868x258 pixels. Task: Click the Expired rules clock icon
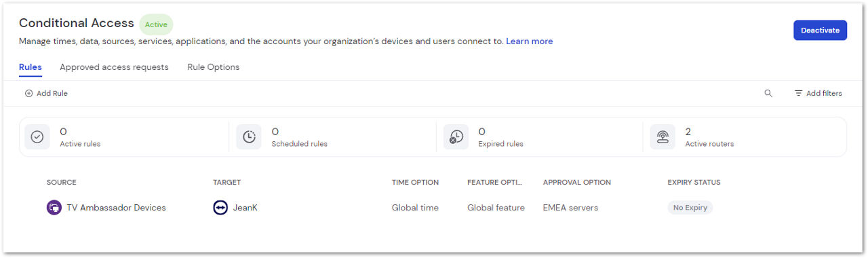point(456,137)
